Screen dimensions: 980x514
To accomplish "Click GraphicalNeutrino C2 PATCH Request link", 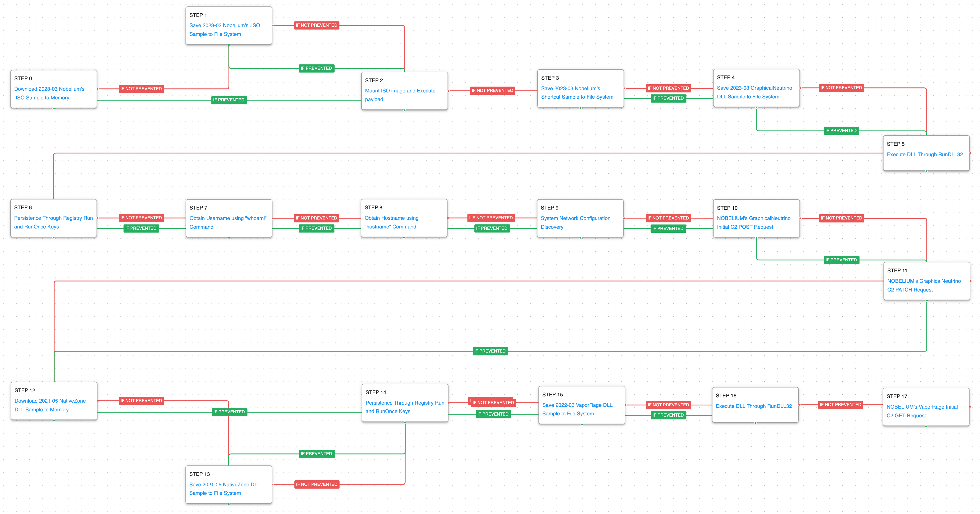I will tap(924, 285).
